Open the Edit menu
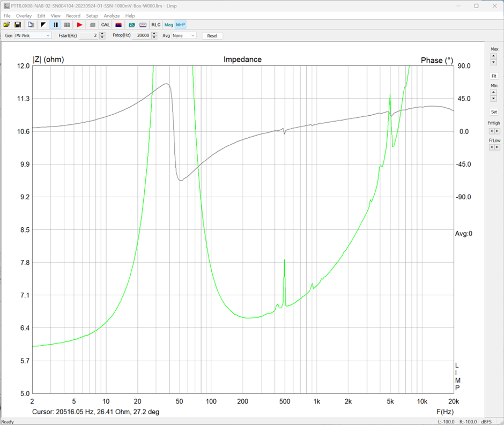Viewport: 504px width, 425px height. pos(41,16)
